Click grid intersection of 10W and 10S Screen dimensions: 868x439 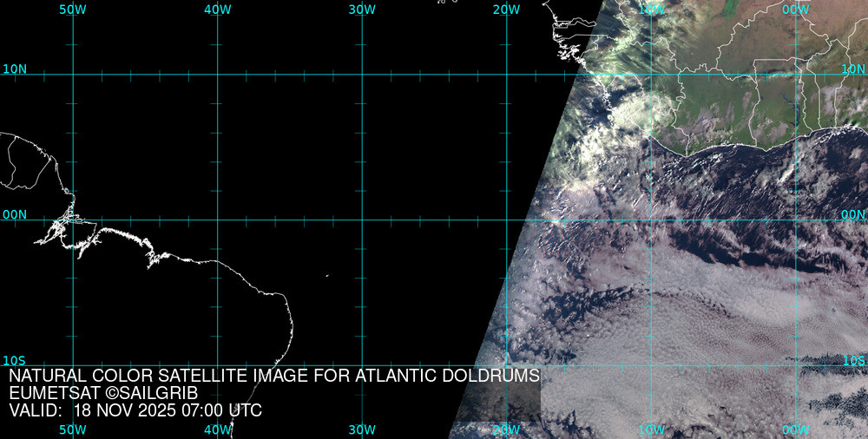tap(651, 365)
